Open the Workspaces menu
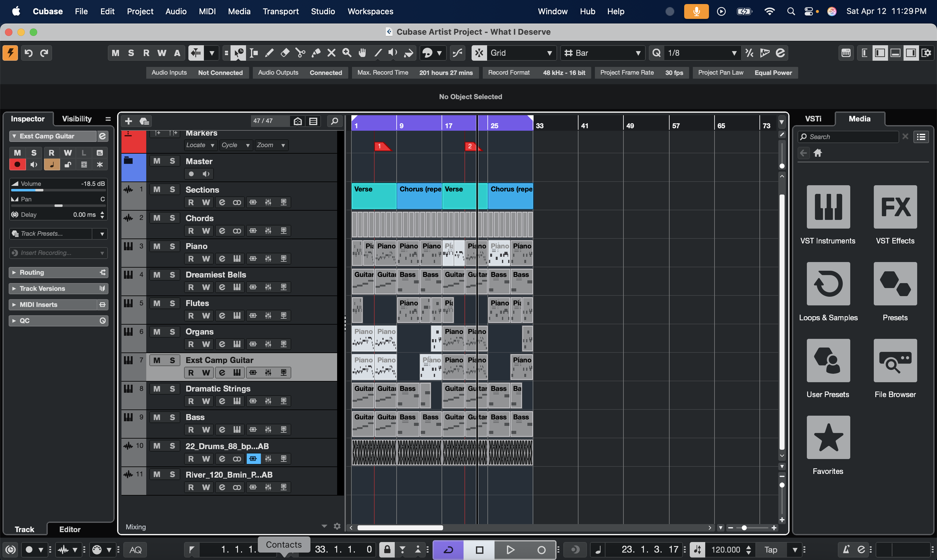937x560 pixels. pos(370,11)
